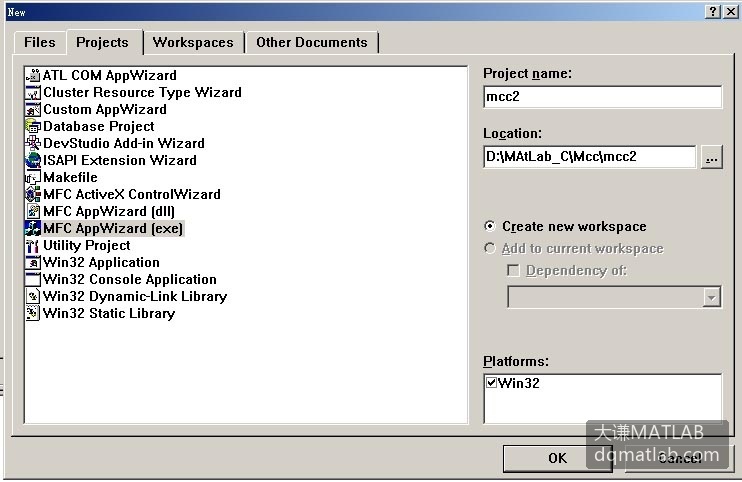Select the Cluster Resource Type Wizard label
This screenshot has height=482, width=742.
[142, 93]
